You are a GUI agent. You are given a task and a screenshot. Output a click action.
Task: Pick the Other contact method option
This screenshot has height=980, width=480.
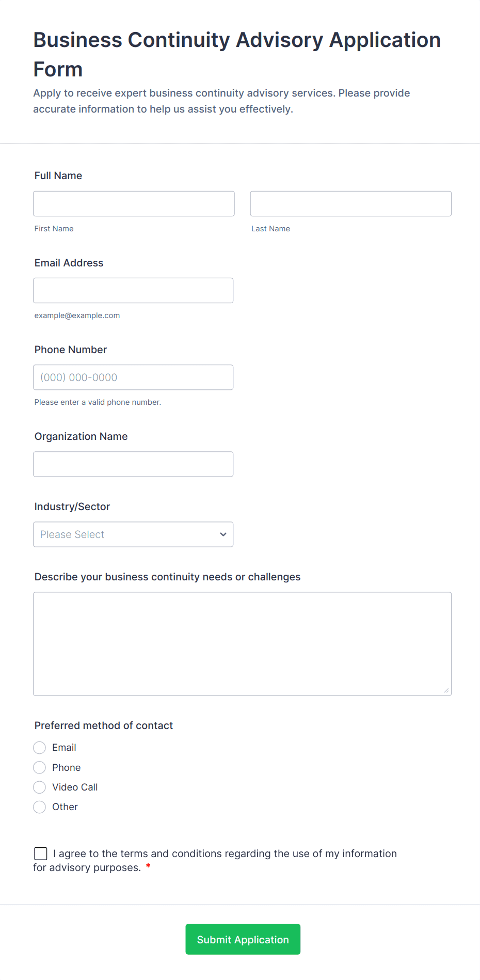tap(40, 807)
